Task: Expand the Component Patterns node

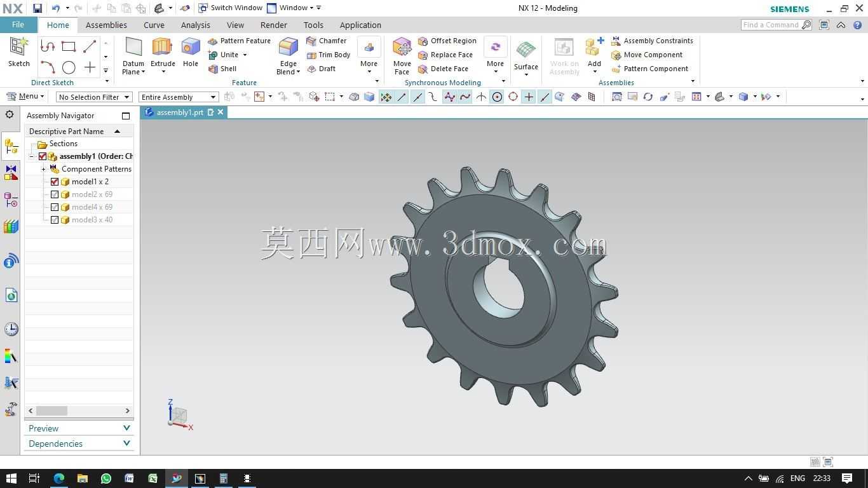Action: [x=43, y=169]
